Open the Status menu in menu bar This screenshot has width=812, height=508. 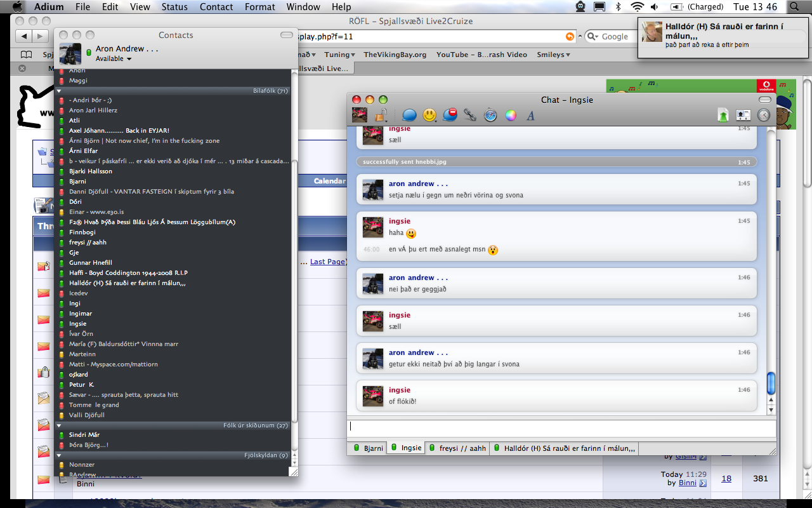(174, 7)
